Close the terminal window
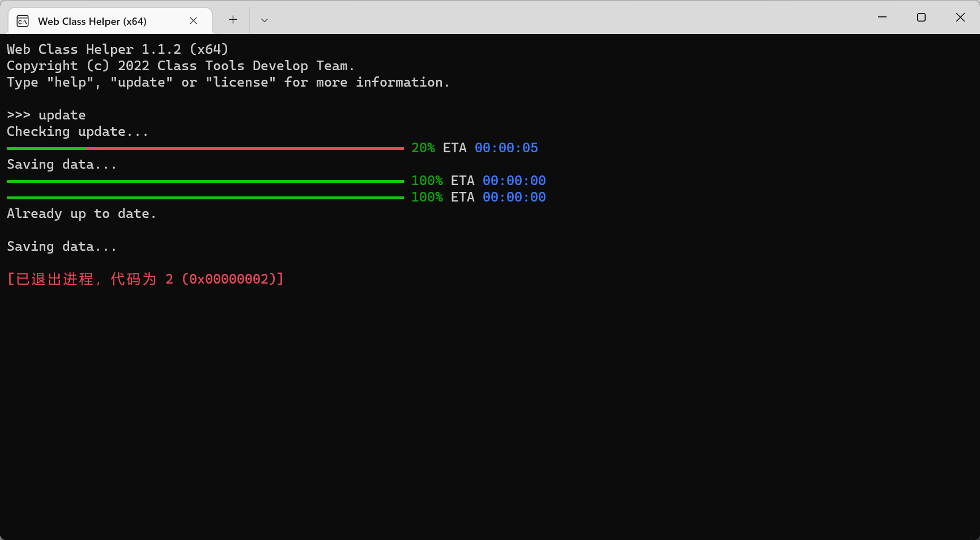980x540 pixels. tap(960, 18)
